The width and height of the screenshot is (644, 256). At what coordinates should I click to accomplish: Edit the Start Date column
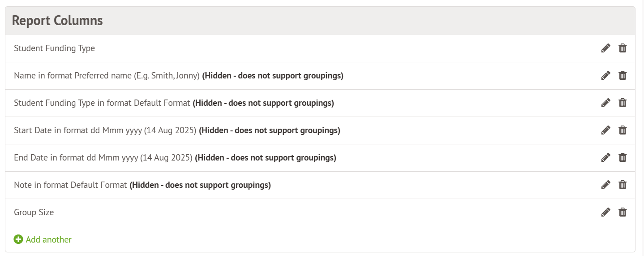pyautogui.click(x=605, y=130)
